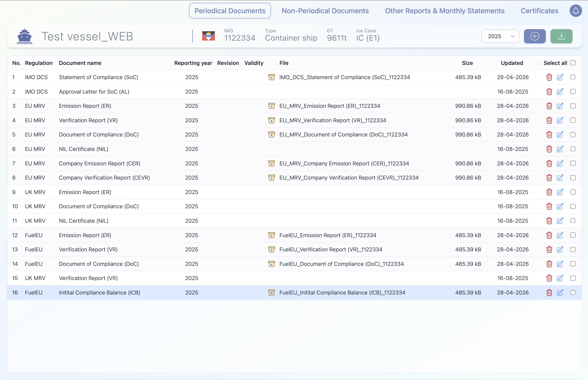
Task: Tick the Select all checkbox
Action: pos(573,63)
